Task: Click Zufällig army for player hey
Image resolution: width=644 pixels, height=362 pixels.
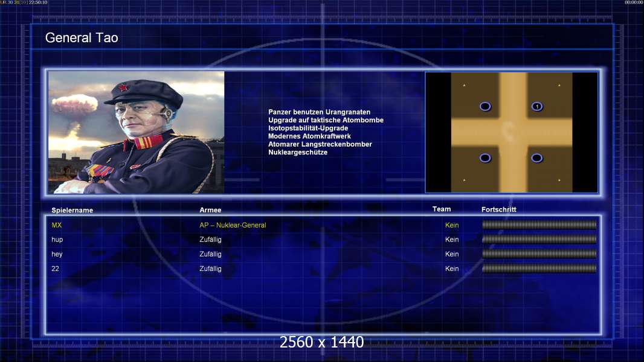Action: (x=210, y=254)
